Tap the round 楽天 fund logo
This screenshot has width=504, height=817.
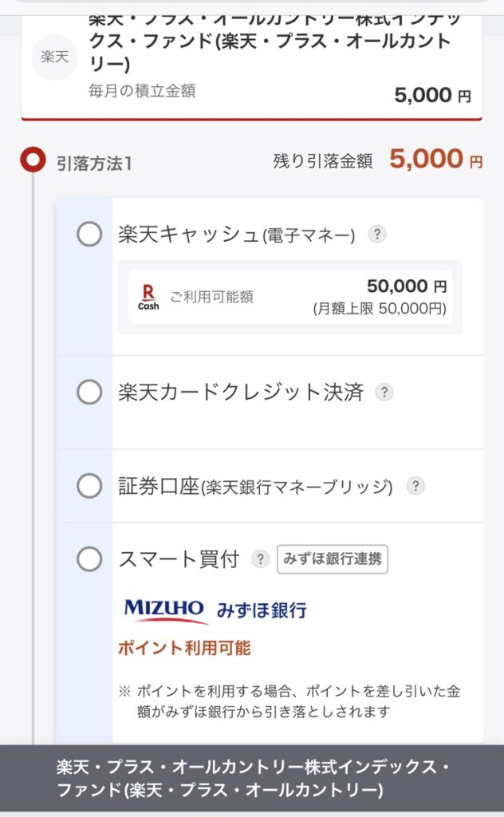pos(55,57)
